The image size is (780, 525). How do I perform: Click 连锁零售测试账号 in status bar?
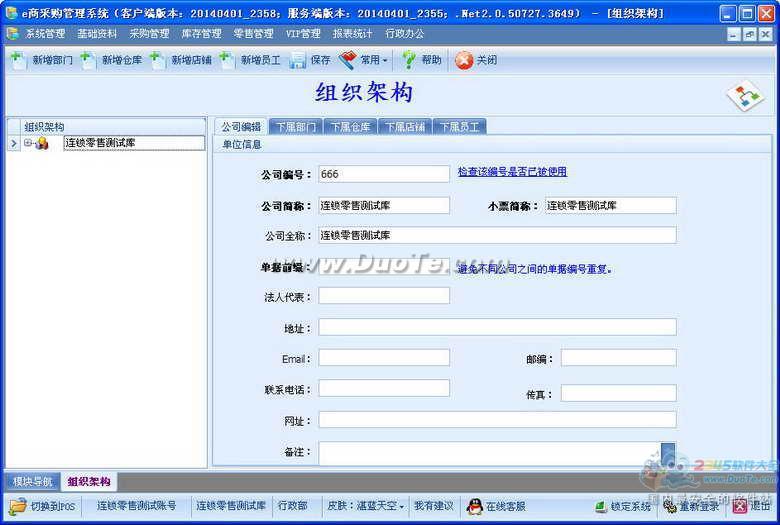point(136,506)
